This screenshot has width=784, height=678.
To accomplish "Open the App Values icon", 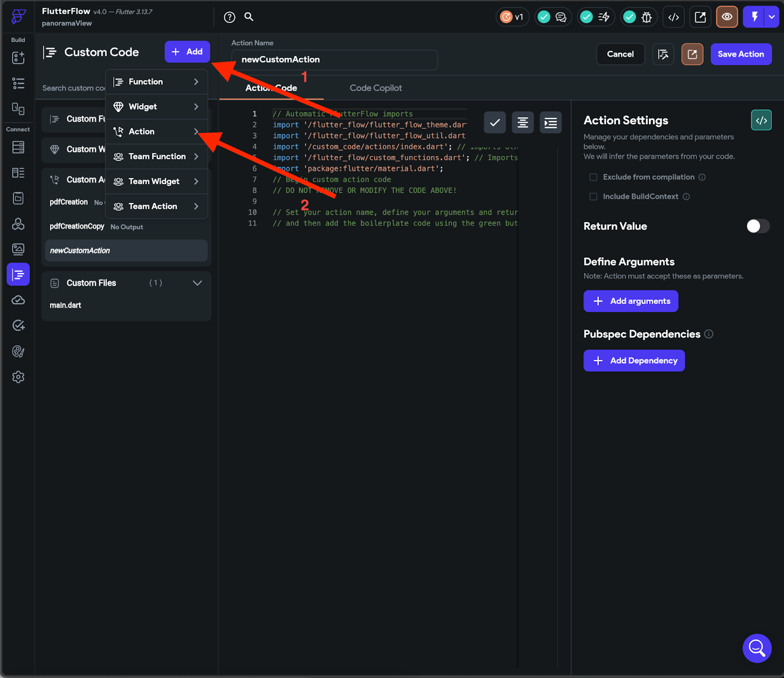I will pyautogui.click(x=18, y=198).
